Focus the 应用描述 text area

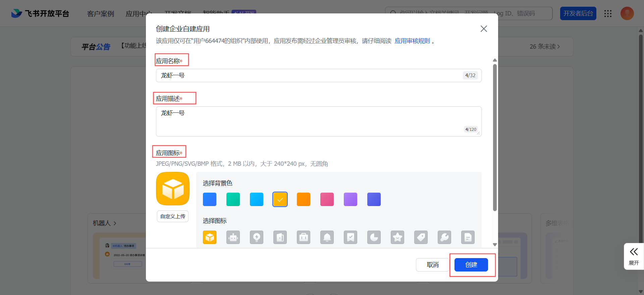pos(319,121)
